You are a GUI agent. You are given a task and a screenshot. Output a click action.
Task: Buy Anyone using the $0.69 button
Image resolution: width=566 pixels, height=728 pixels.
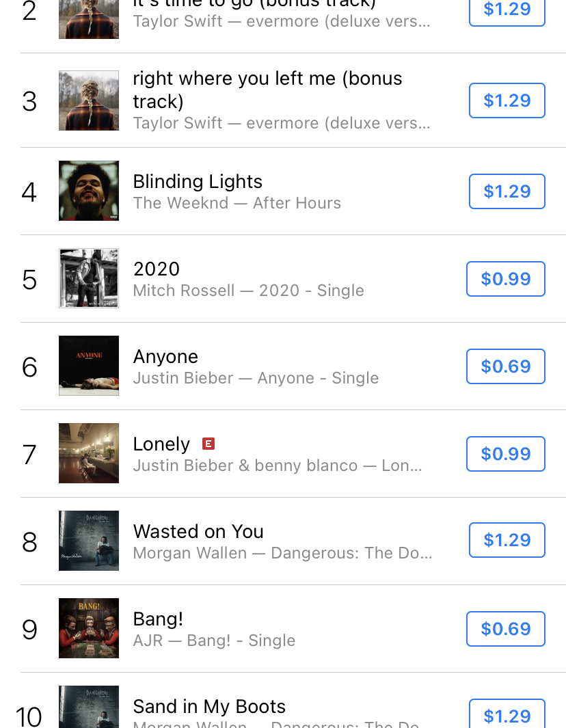coord(505,366)
